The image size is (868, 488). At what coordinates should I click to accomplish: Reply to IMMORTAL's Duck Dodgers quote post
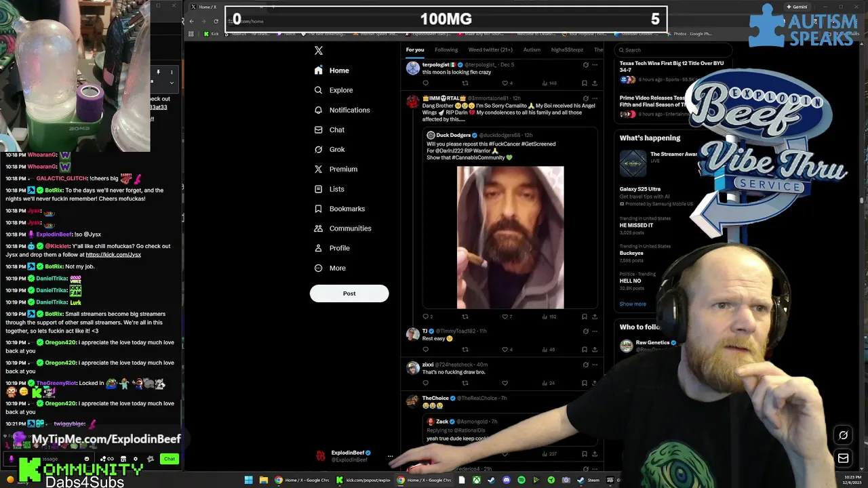[426, 317]
